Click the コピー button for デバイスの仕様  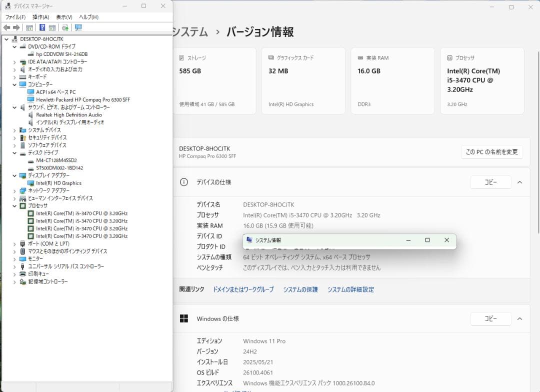coord(490,182)
